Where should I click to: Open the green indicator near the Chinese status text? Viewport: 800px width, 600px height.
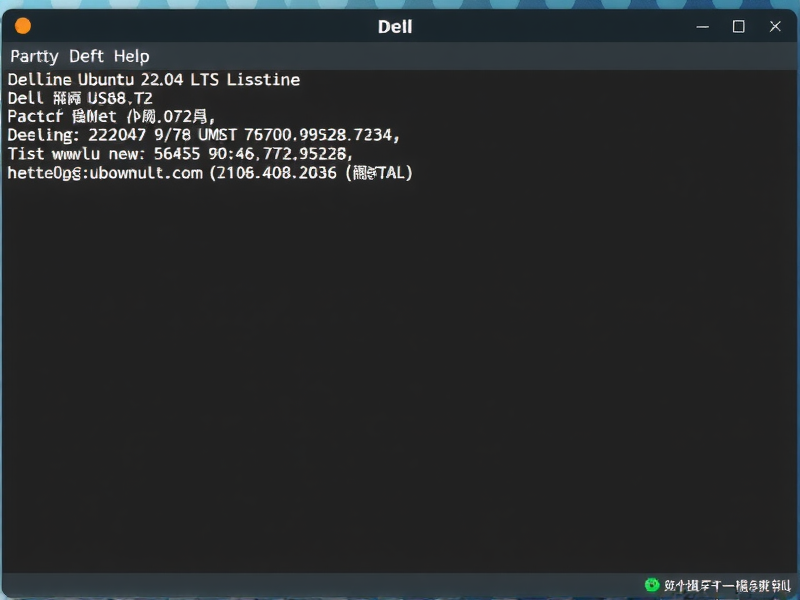650,585
